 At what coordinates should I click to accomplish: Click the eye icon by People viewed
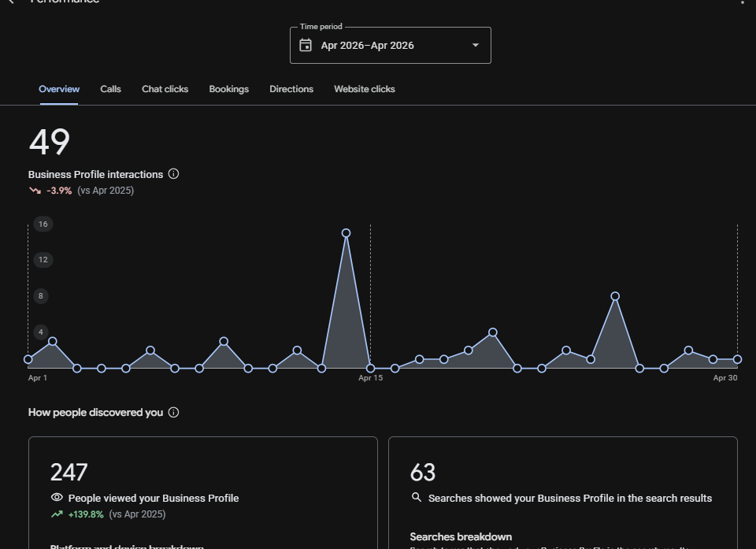pyautogui.click(x=57, y=497)
